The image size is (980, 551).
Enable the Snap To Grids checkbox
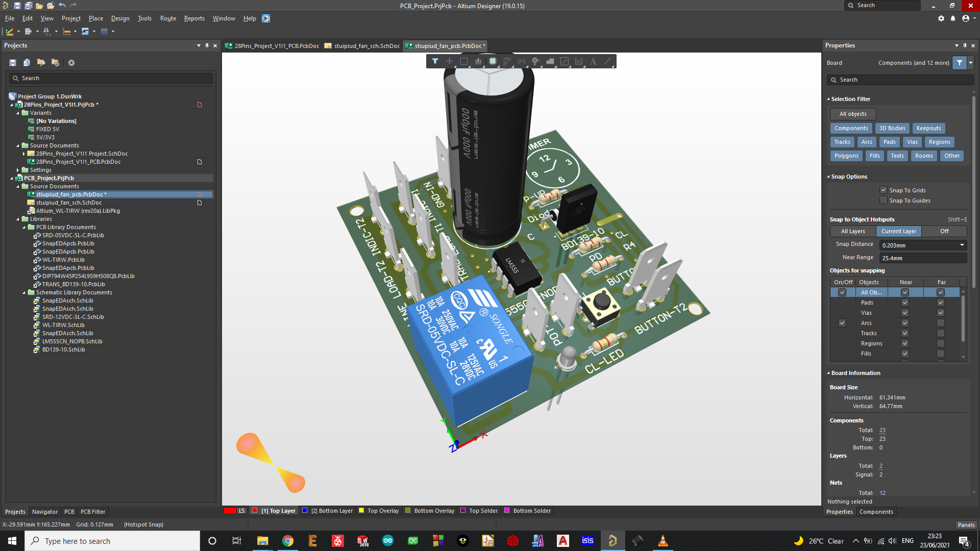(x=884, y=190)
